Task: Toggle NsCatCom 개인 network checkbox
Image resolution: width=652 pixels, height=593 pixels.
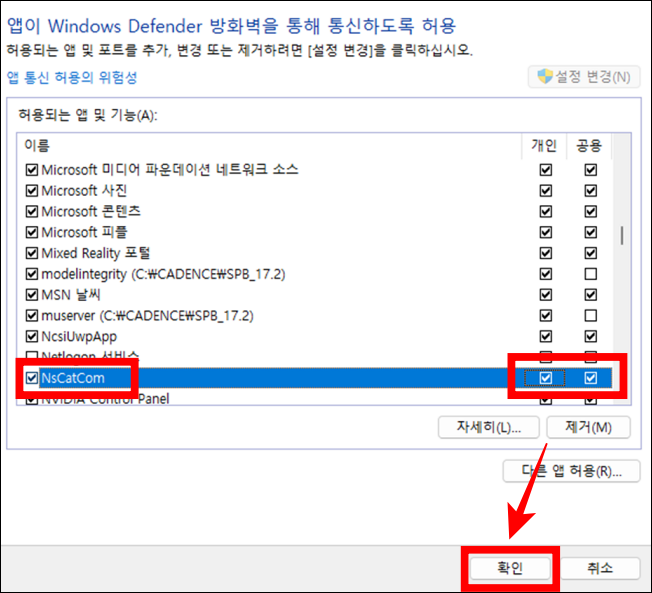Action: pos(546,378)
